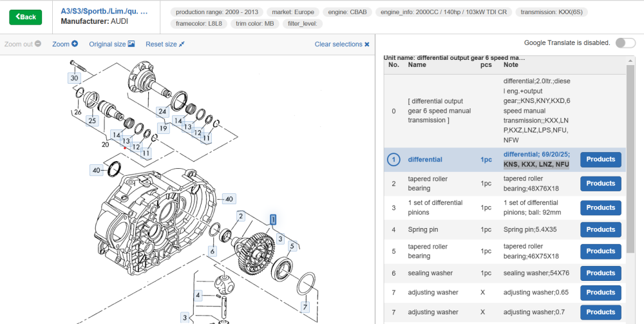The width and height of the screenshot is (644, 324).
Task: Select the Spring pin;5.4X35 note
Action: pyautogui.click(x=530, y=229)
